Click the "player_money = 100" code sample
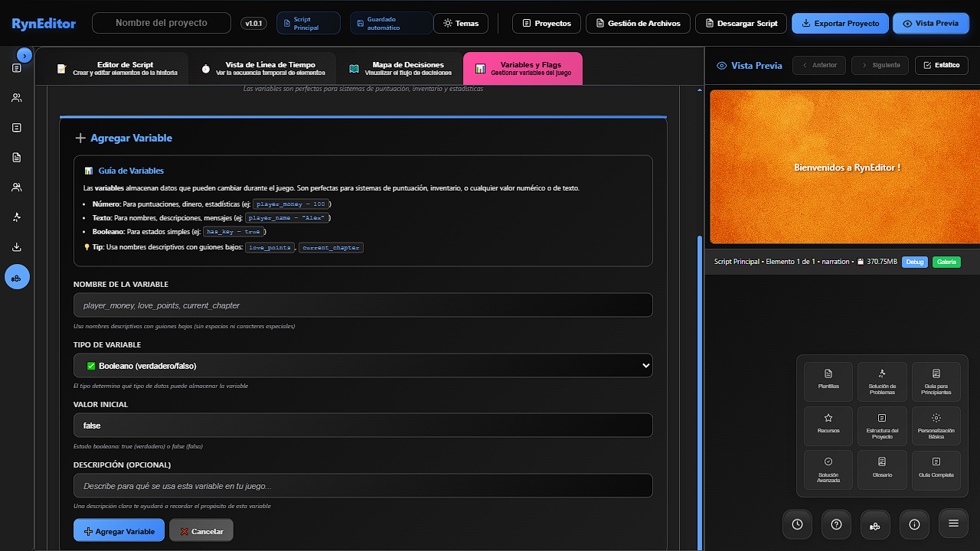980x551 pixels. (291, 204)
